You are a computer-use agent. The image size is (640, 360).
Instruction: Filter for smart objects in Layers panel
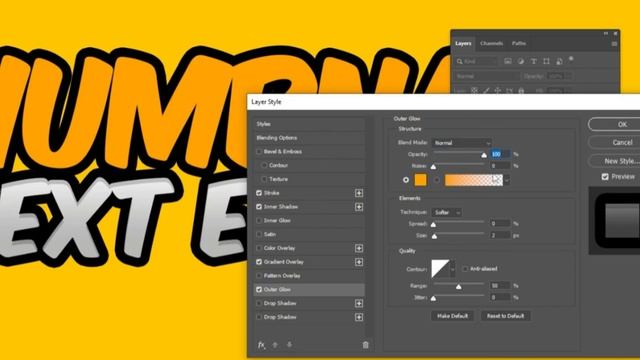(x=559, y=61)
